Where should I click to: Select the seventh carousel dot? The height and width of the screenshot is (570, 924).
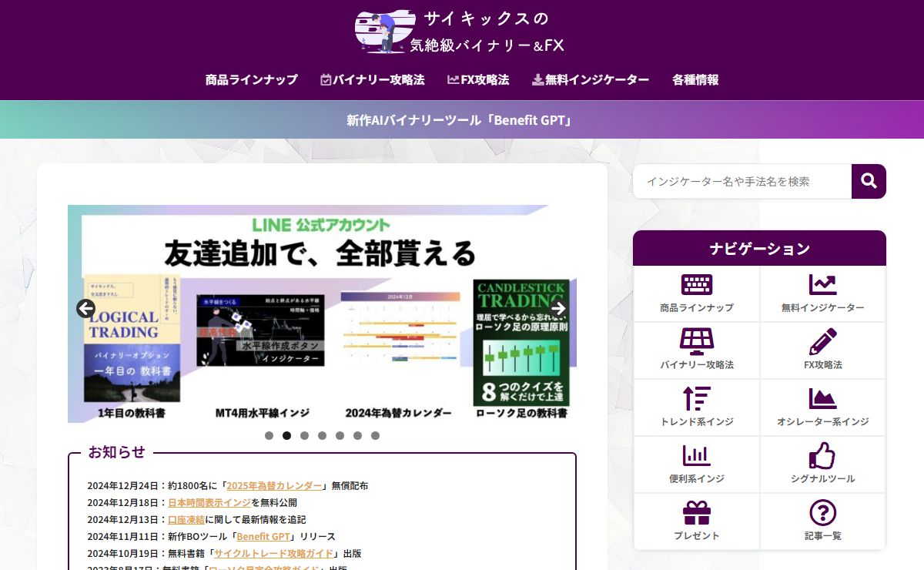375,435
